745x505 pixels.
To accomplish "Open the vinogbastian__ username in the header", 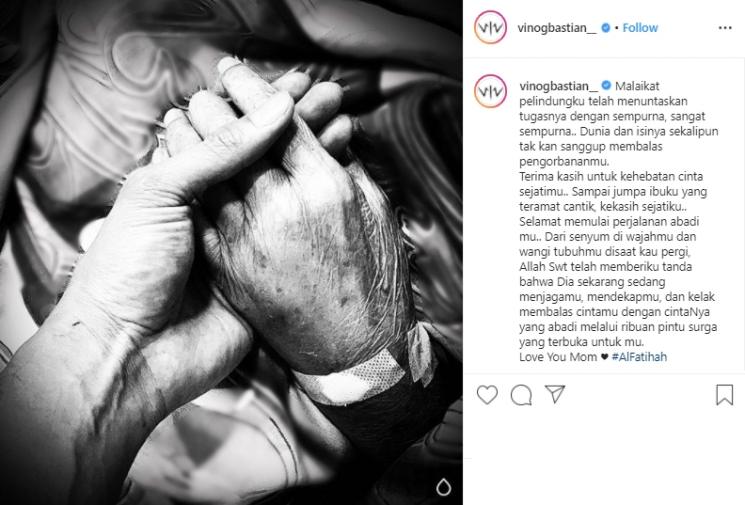I will tap(557, 28).
